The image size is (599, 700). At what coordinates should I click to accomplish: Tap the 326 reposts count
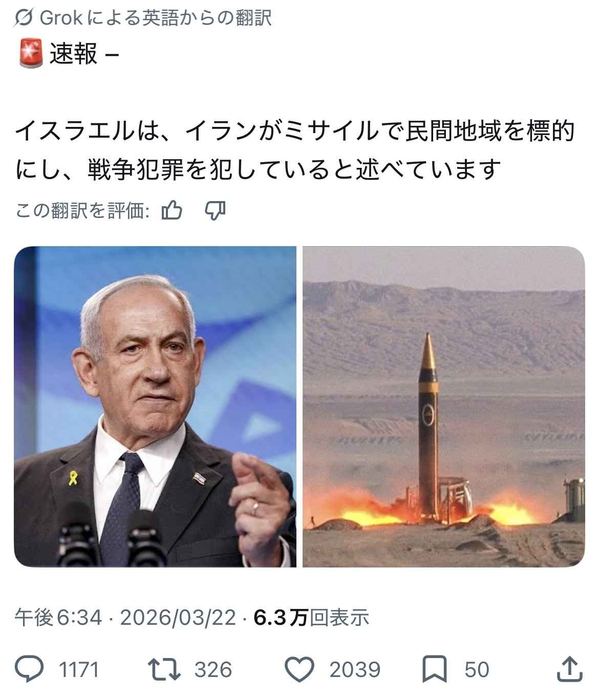pos(213,669)
